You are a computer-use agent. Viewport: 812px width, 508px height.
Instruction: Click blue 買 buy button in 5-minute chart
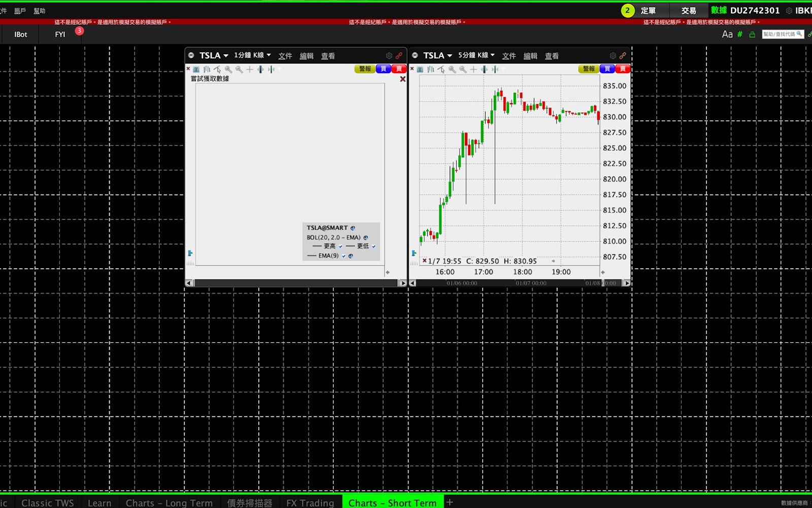click(607, 69)
